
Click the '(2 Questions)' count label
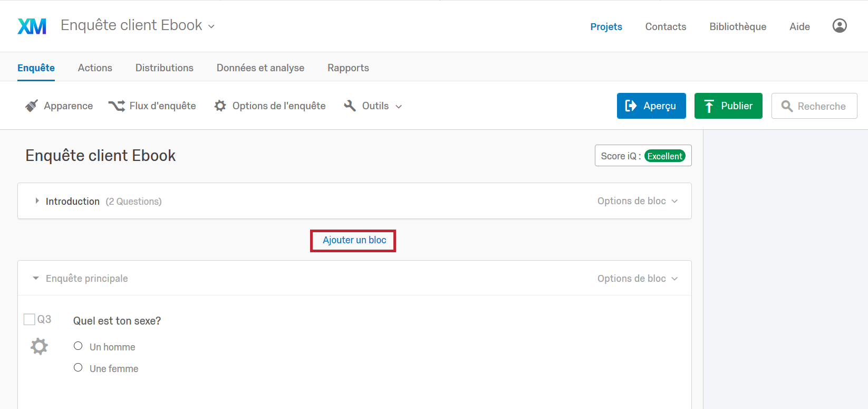click(x=133, y=202)
